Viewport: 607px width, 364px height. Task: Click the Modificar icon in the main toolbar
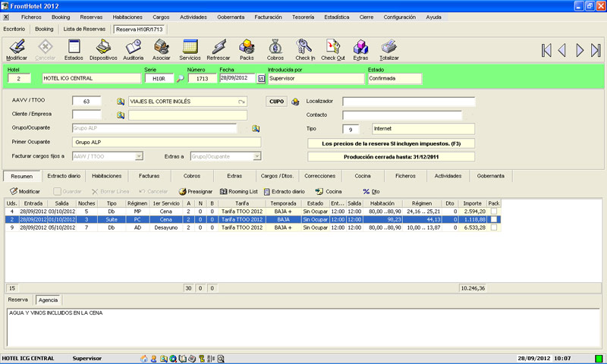[17, 47]
